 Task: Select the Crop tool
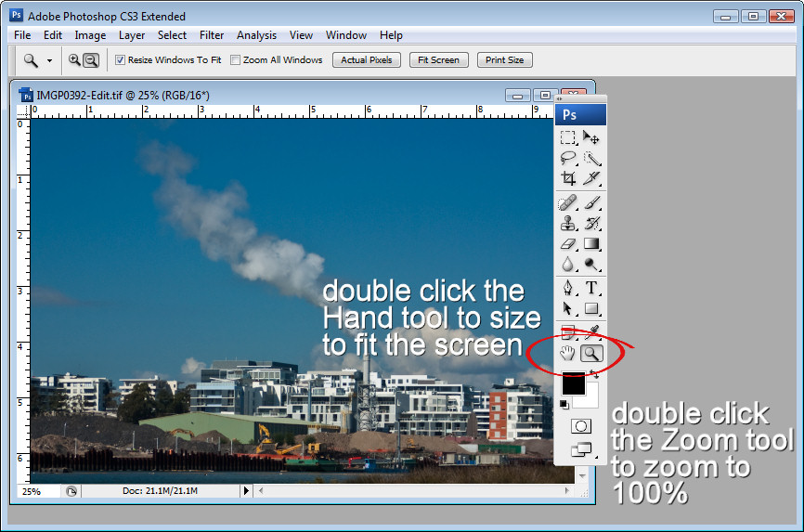567,178
